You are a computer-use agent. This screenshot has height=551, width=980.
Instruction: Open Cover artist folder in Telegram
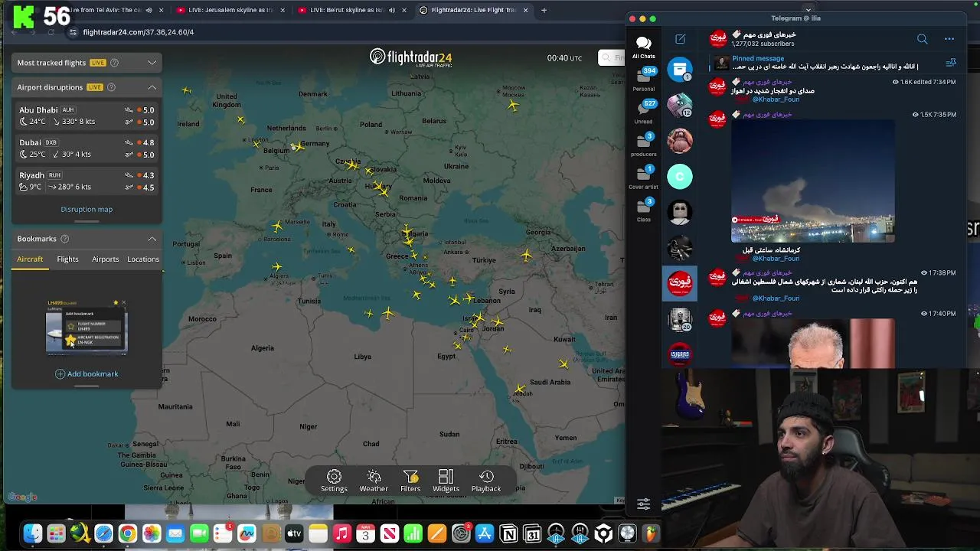[x=643, y=178]
